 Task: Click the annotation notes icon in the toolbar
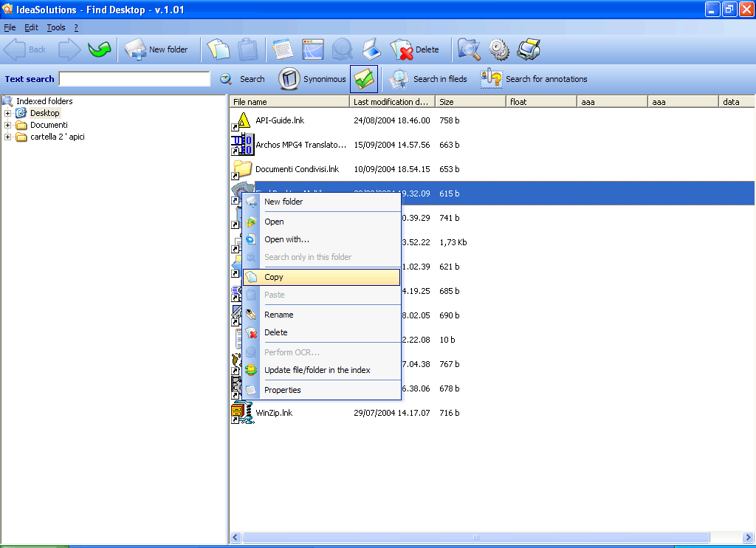point(284,49)
